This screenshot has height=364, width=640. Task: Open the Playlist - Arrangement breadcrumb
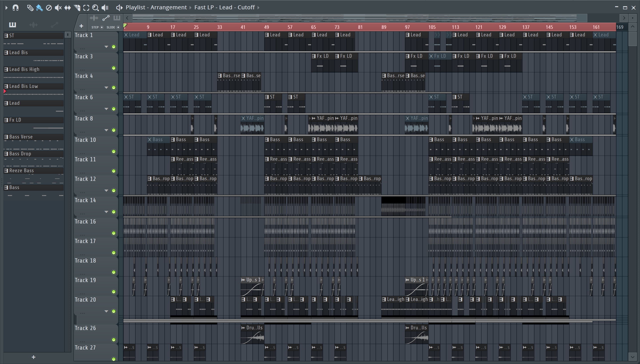[x=156, y=8]
